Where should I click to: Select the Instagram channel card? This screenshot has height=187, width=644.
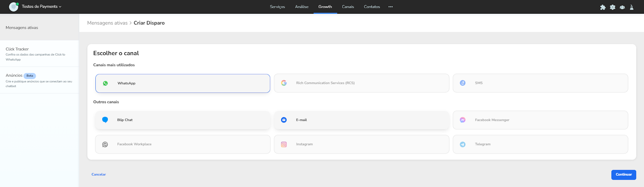361,144
